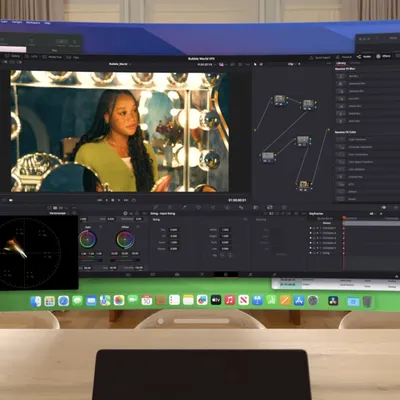The width and height of the screenshot is (400, 400).
Task: Toggle the Gallery panel button
Action: pyautogui.click(x=13, y=56)
